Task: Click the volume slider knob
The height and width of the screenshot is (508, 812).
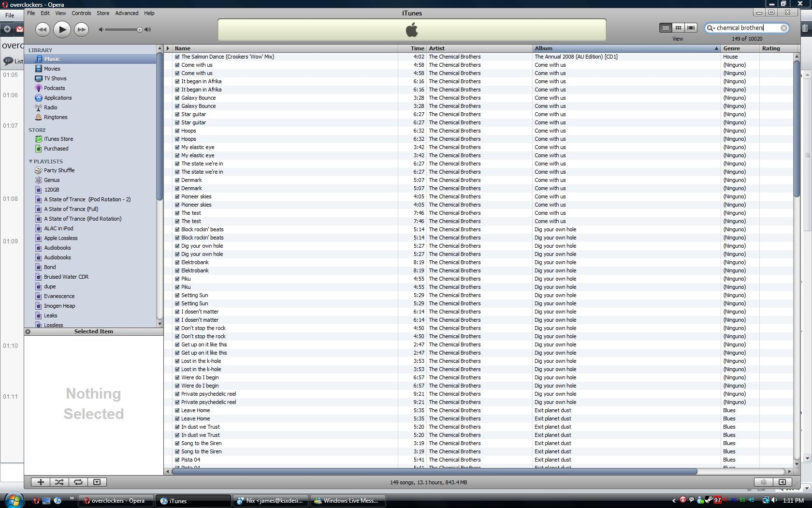Action: click(x=140, y=30)
